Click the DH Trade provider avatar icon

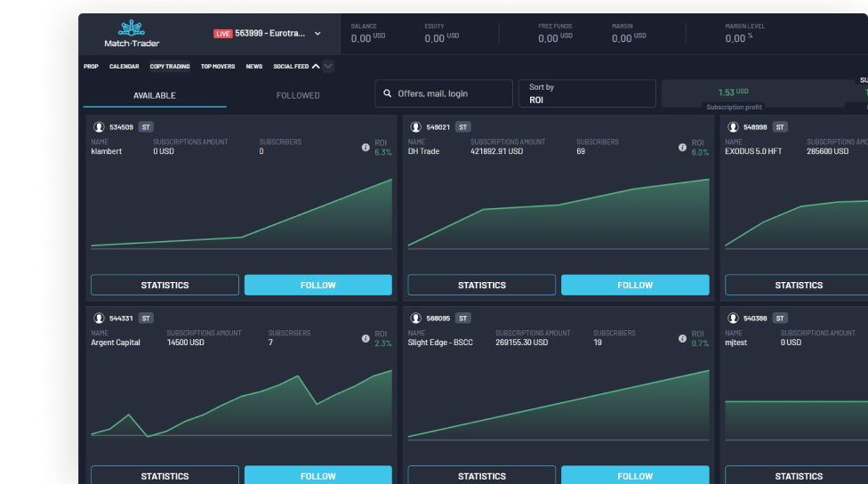[x=415, y=127]
